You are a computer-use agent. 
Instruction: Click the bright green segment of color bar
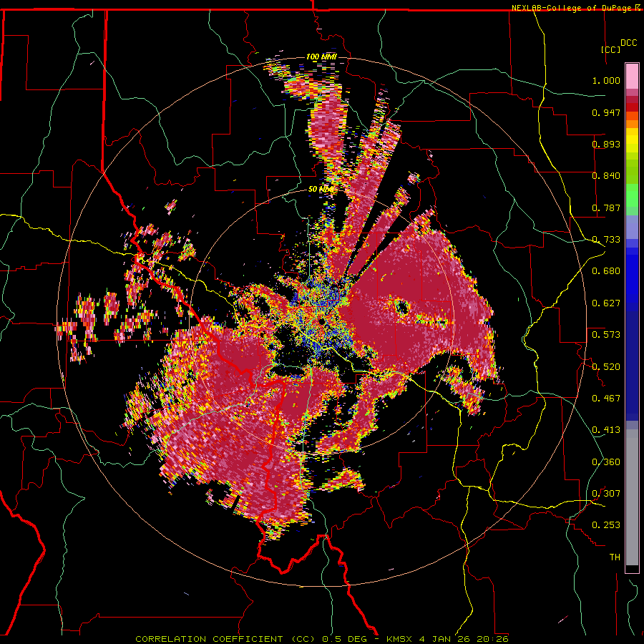632,195
